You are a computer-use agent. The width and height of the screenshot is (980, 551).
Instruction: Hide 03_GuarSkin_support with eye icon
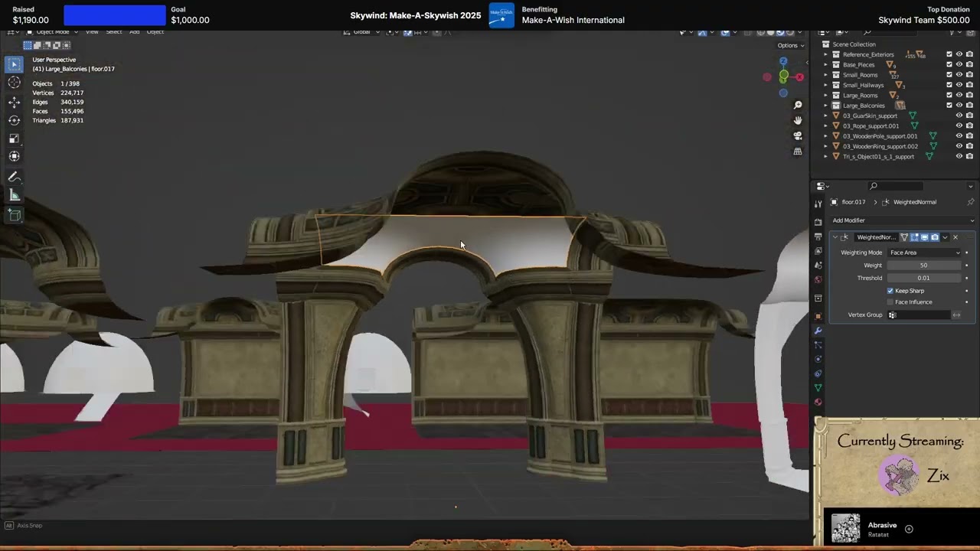tap(959, 116)
